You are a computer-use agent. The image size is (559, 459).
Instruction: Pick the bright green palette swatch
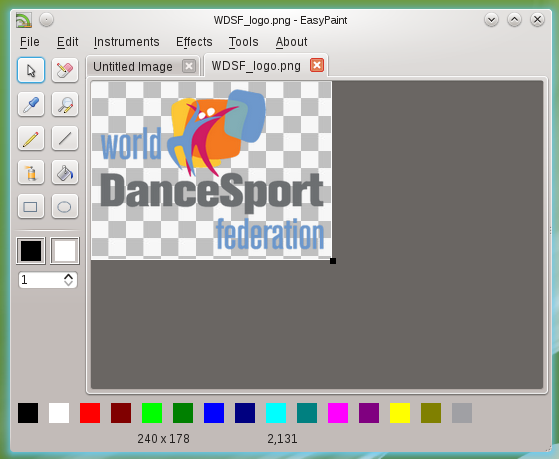coord(152,413)
